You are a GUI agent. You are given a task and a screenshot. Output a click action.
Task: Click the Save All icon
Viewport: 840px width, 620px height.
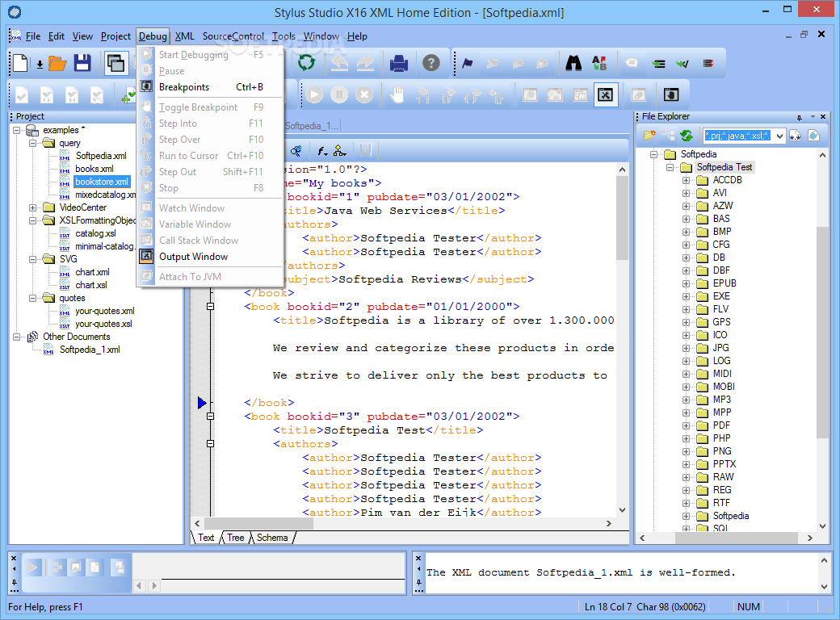click(x=115, y=64)
